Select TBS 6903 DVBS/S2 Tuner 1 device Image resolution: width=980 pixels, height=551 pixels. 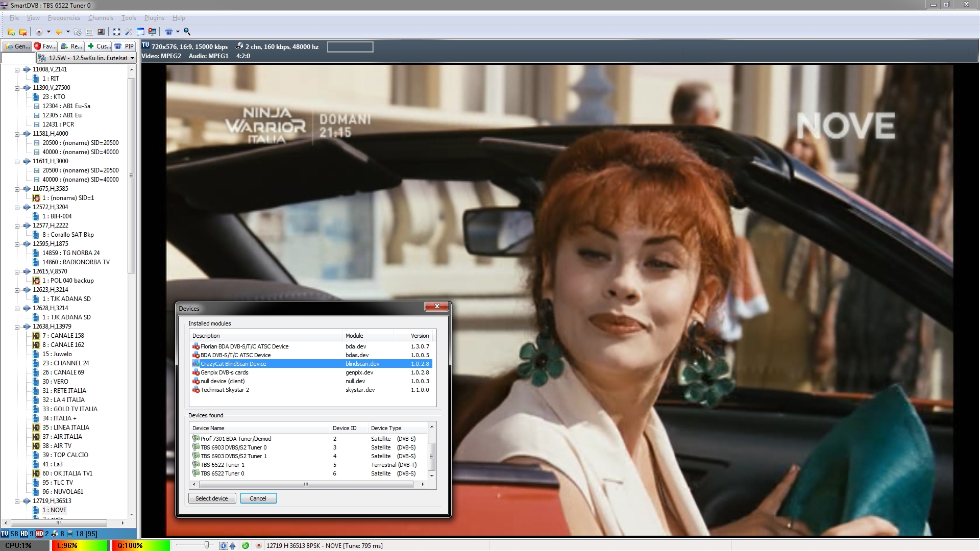(309, 456)
